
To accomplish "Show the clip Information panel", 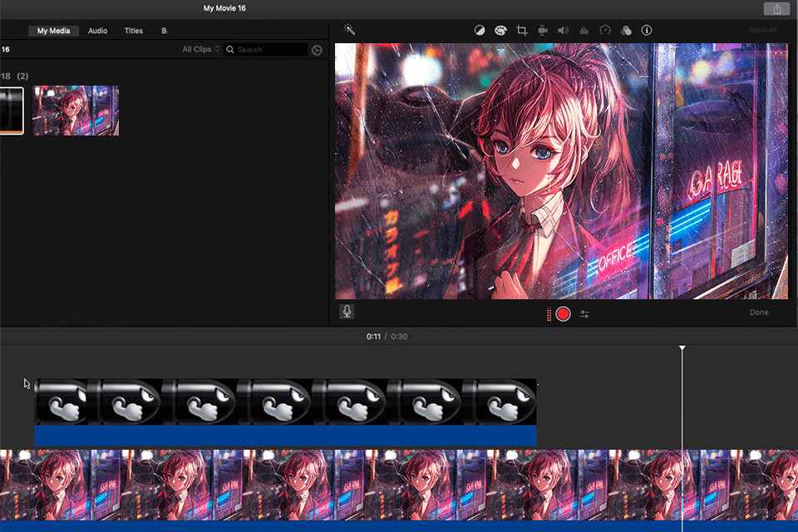I will 647,30.
